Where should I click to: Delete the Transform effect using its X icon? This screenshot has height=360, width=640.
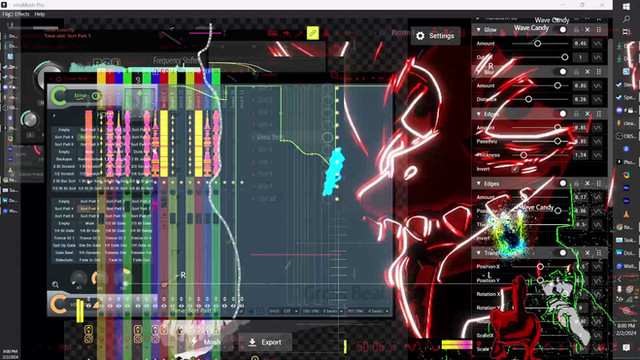tap(587, 253)
